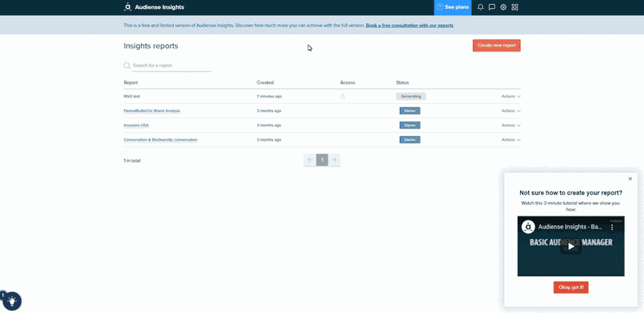Go to next page arrow
The image size is (644, 313).
[334, 160]
